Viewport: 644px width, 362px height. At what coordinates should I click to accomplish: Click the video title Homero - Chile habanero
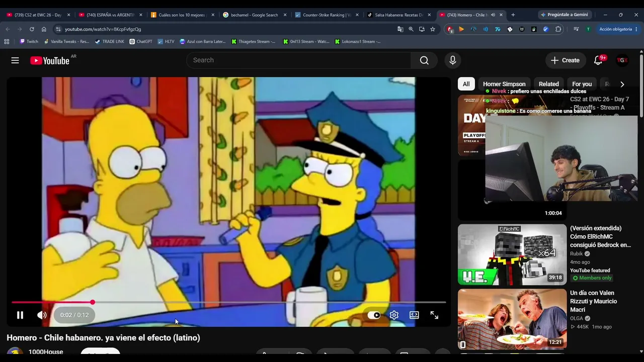tap(103, 338)
